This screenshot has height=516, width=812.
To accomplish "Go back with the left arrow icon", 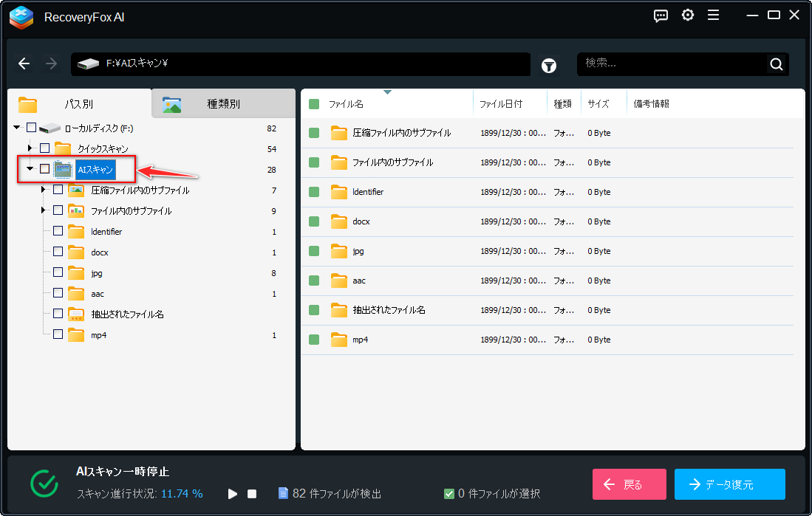I will 24,63.
